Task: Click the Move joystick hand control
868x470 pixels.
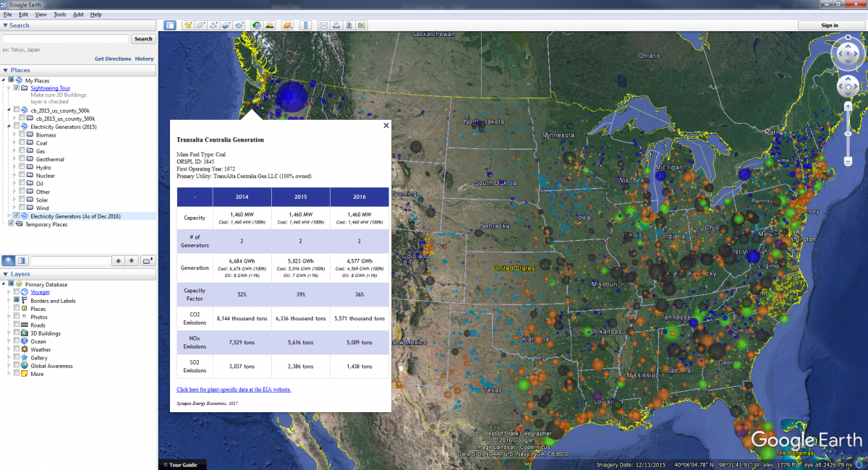Action: [x=848, y=87]
